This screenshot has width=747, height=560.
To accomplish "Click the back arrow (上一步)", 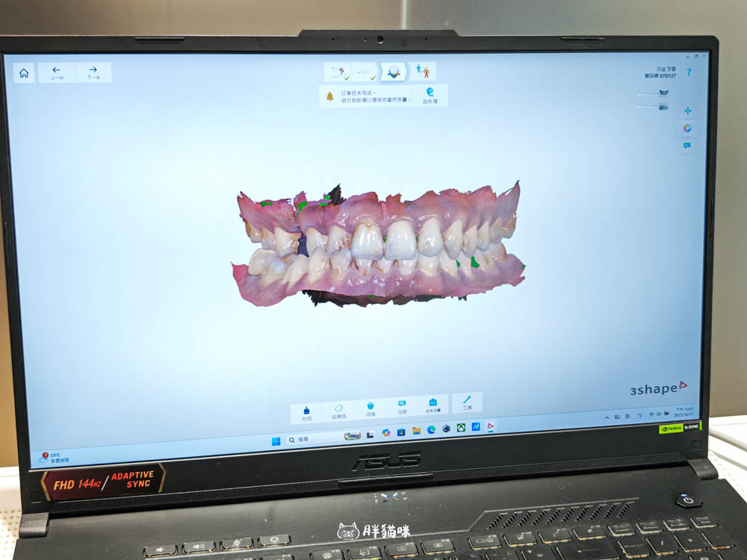I will (57, 72).
